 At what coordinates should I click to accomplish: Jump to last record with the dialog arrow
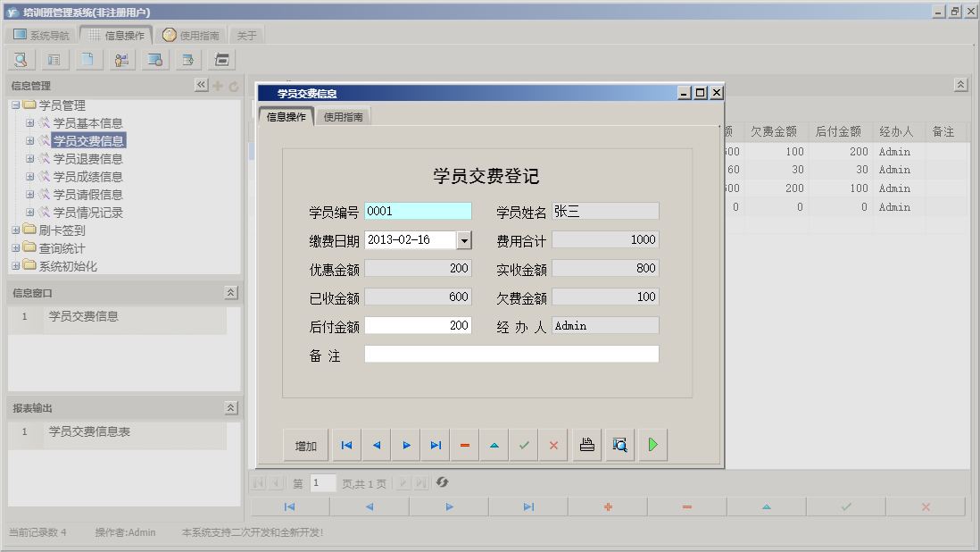pos(435,444)
